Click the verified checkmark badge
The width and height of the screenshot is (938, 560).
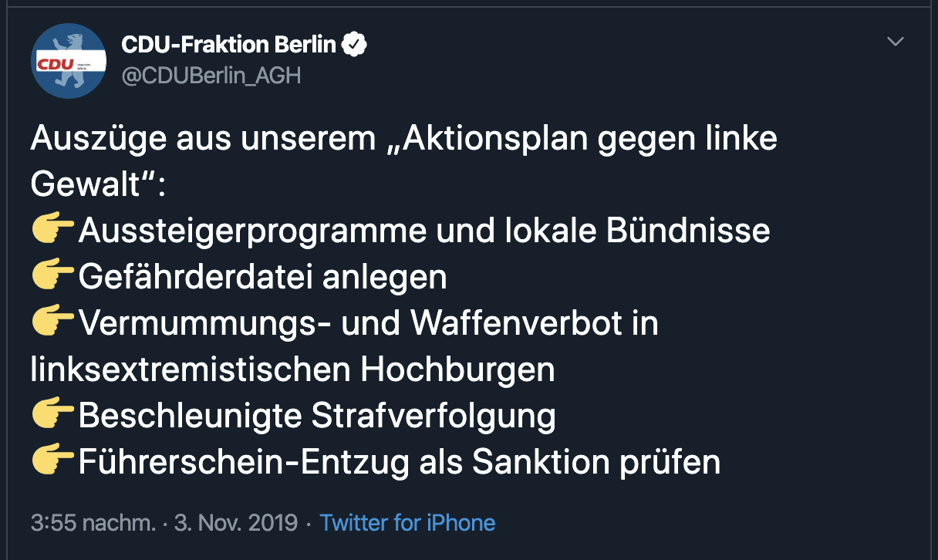point(354,45)
